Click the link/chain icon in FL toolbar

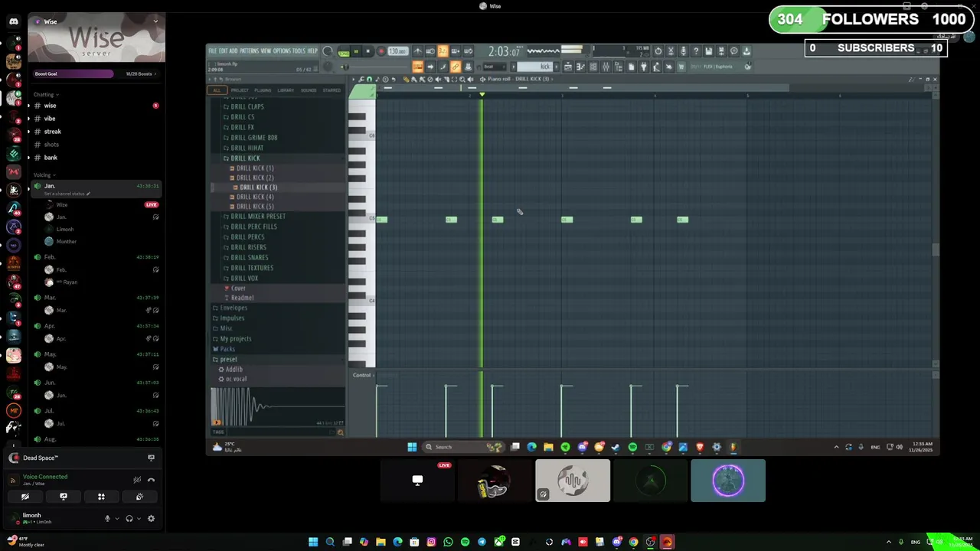(456, 67)
